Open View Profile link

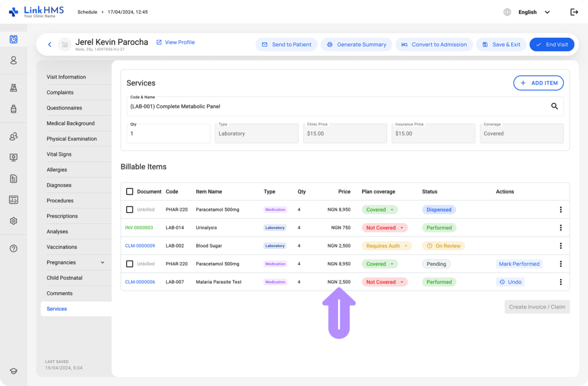(176, 43)
